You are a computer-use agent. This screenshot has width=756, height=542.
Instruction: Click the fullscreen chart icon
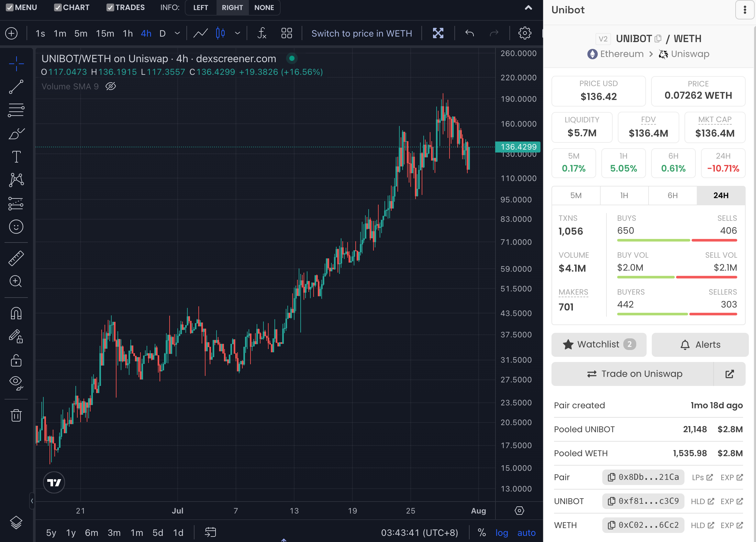click(438, 33)
